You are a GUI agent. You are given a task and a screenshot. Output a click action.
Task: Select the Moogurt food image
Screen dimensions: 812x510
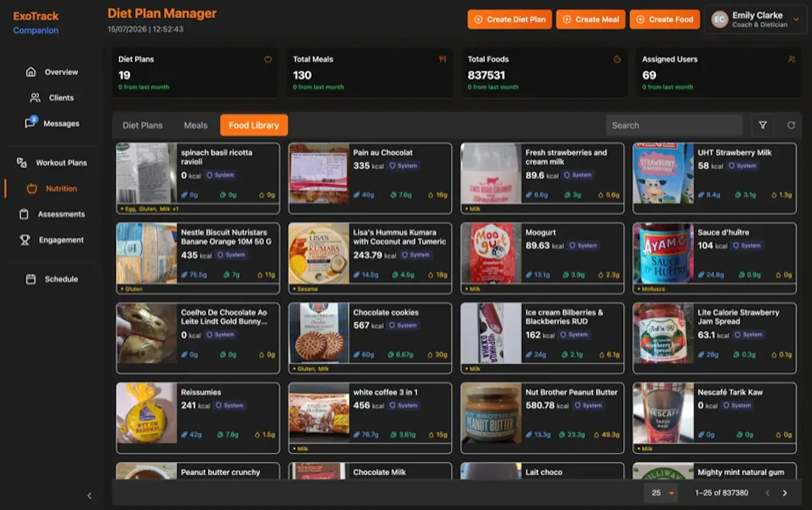491,253
